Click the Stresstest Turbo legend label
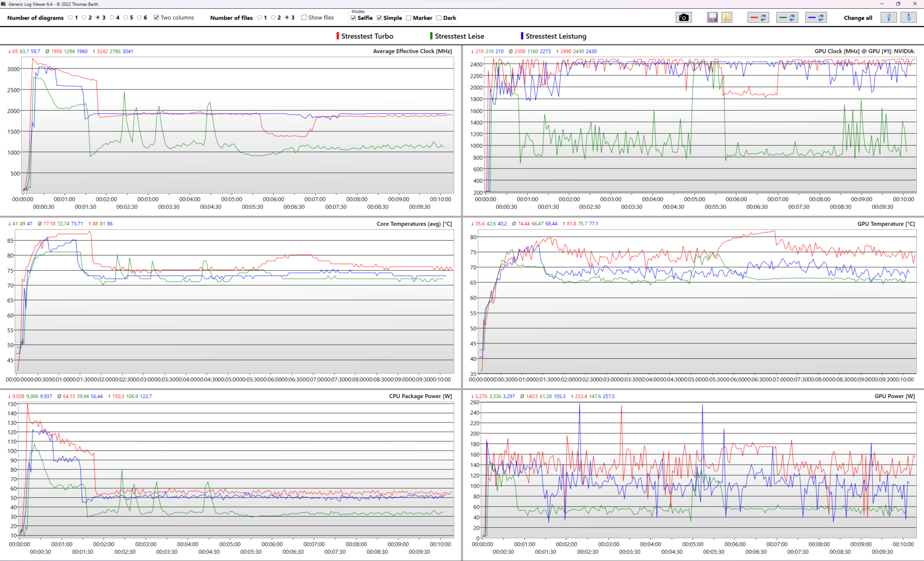924x561 pixels. click(x=367, y=36)
